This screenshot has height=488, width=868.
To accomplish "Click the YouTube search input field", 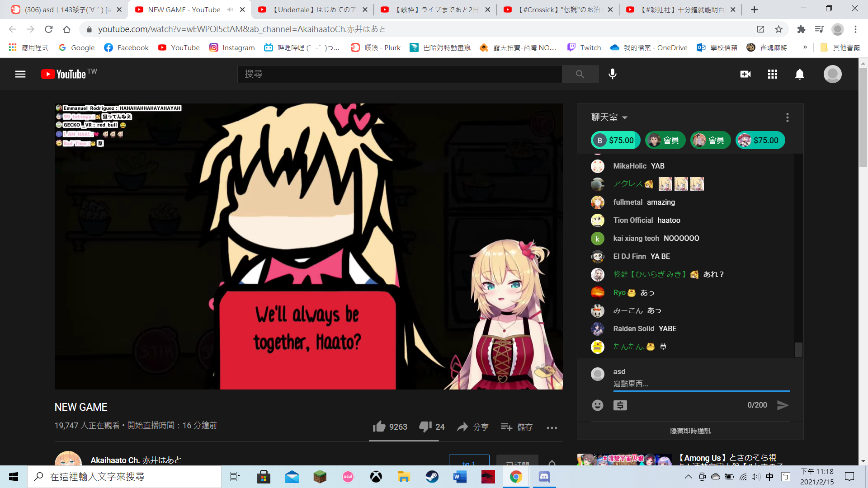I will point(400,74).
